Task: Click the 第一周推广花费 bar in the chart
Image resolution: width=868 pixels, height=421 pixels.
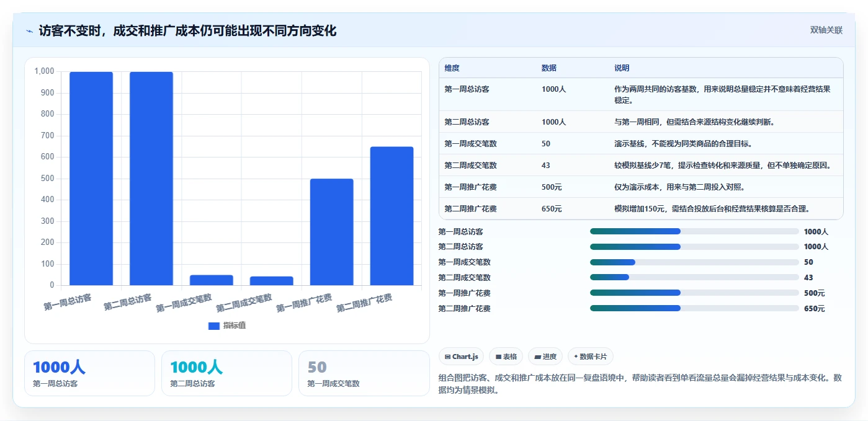Action: coord(332,232)
